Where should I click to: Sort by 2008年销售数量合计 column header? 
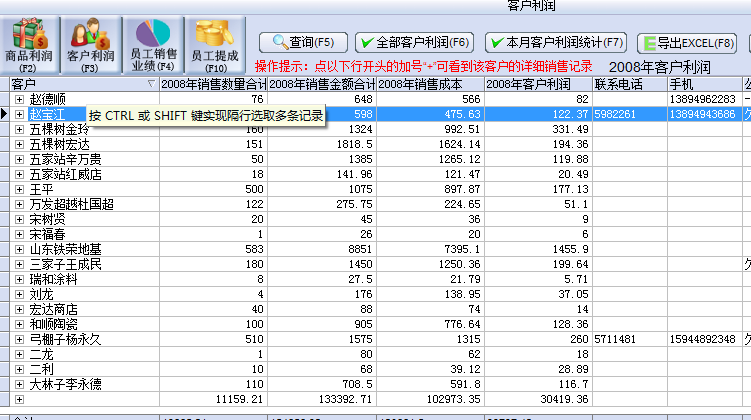pyautogui.click(x=213, y=84)
